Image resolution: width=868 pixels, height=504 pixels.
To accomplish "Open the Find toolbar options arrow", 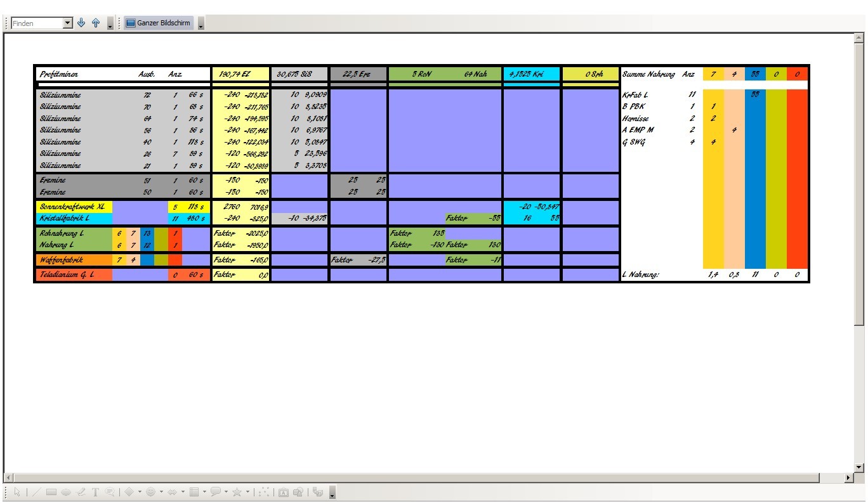I will pos(110,24).
